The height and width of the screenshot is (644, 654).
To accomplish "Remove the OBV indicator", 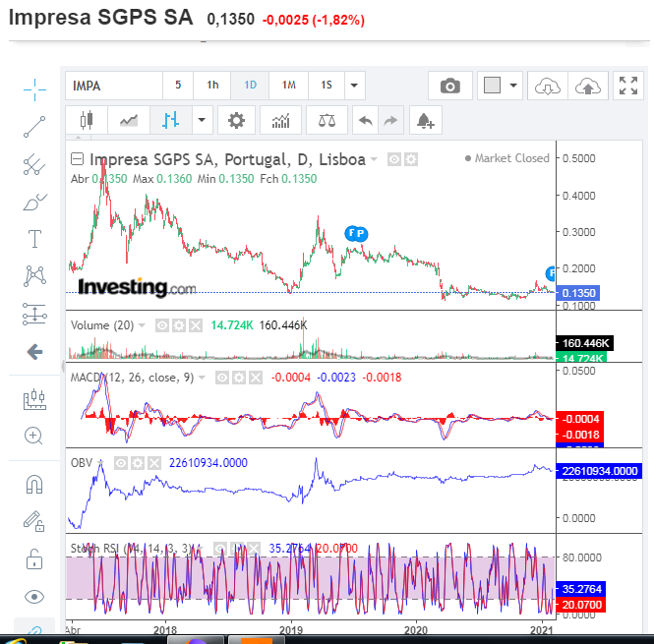I will click(154, 462).
